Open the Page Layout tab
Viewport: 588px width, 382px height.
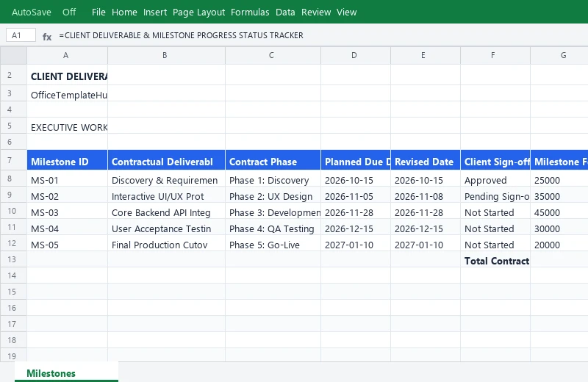tap(198, 12)
